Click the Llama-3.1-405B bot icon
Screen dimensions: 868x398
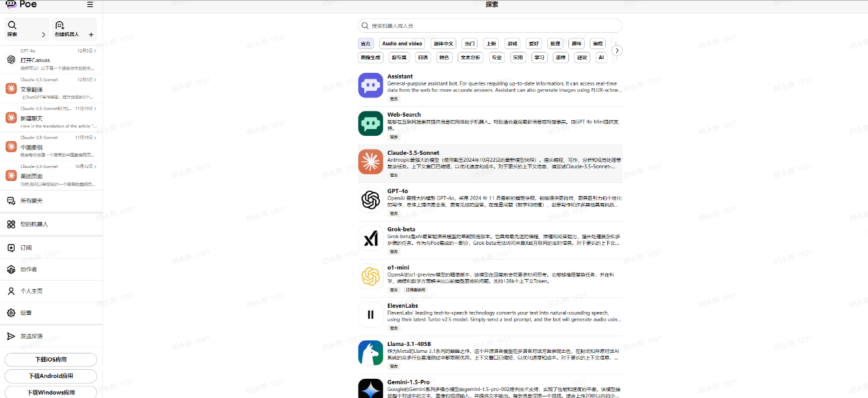370,353
